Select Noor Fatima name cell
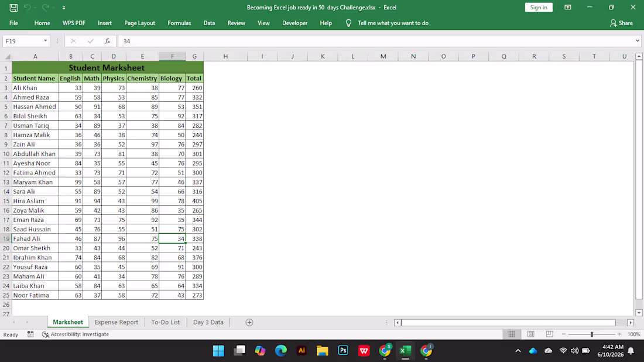This screenshot has width=644, height=362. (x=35, y=295)
